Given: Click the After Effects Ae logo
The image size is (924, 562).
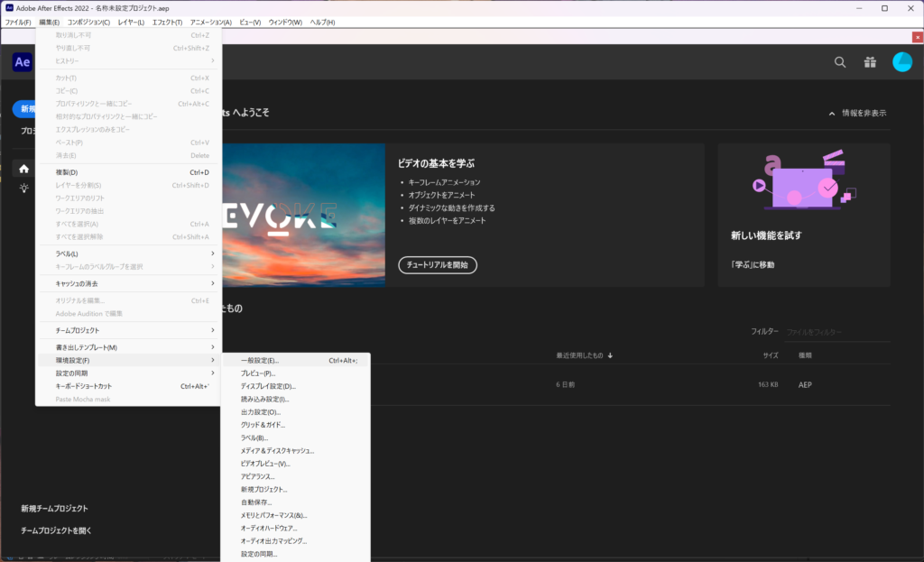Looking at the screenshot, I should (23, 62).
